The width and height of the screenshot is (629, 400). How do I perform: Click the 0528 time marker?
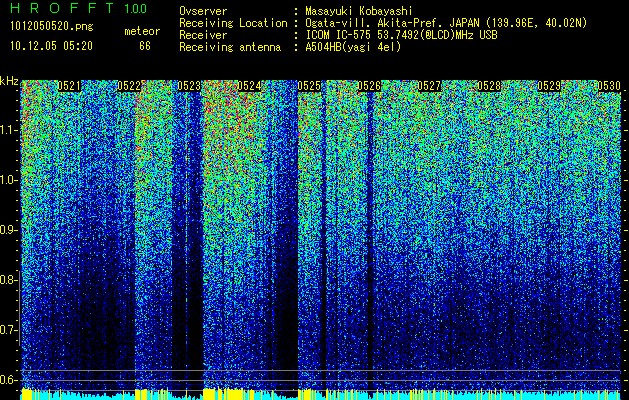[489, 86]
